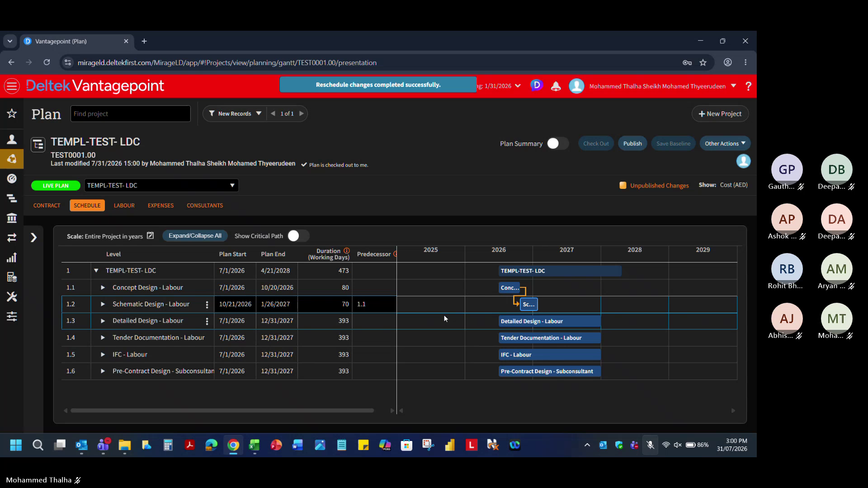
Task: Collapse the TEMPL-TEST- LDC level 1 row
Action: [x=96, y=271]
